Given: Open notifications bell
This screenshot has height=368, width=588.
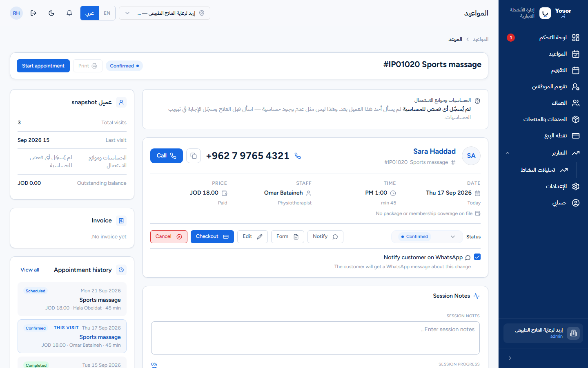Looking at the screenshot, I should click(x=69, y=13).
